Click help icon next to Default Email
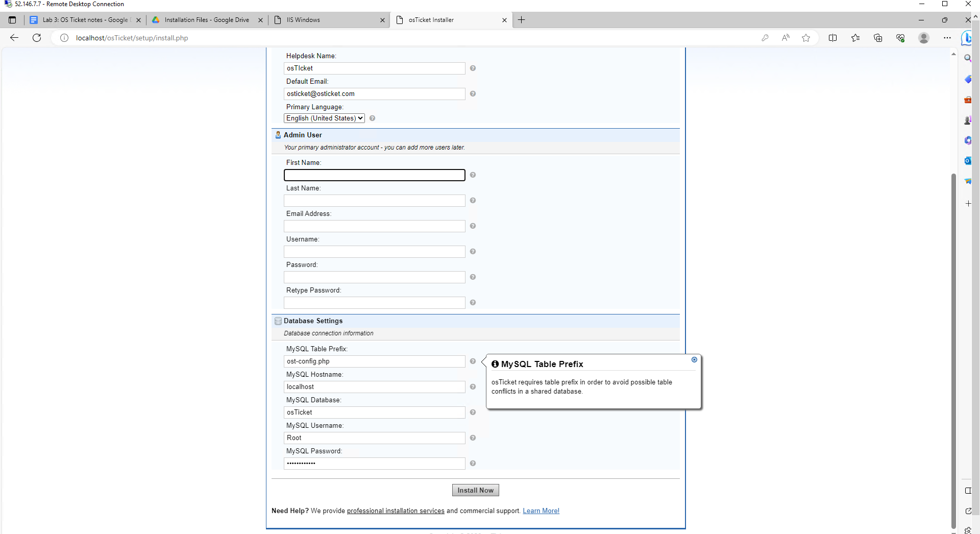This screenshot has width=980, height=534. [x=473, y=93]
